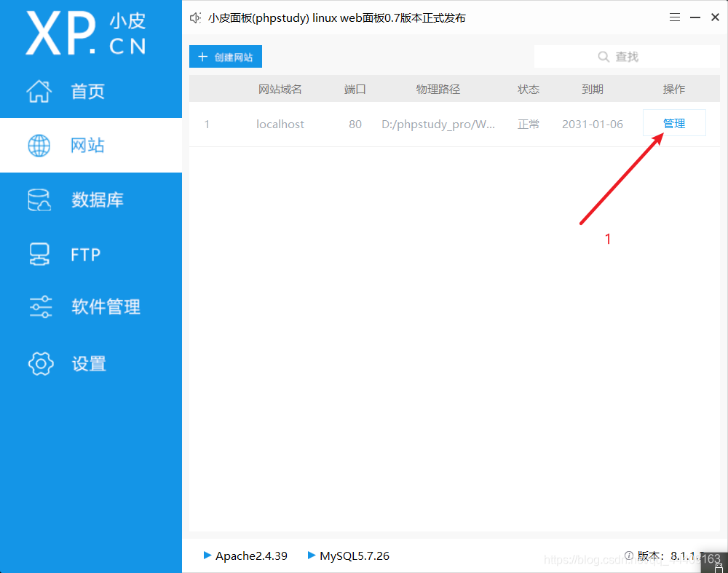
Task: Focus the 查找 search field
Action: tap(627, 57)
